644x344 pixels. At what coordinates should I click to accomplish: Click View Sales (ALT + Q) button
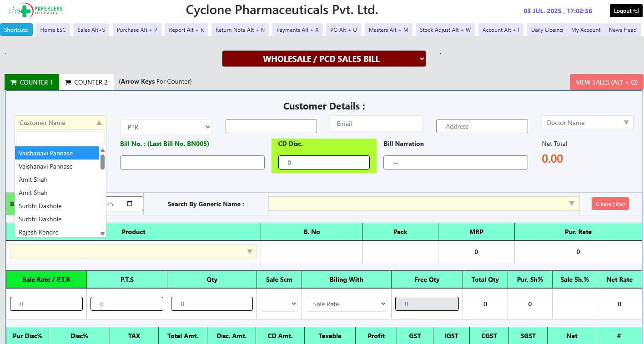click(606, 82)
